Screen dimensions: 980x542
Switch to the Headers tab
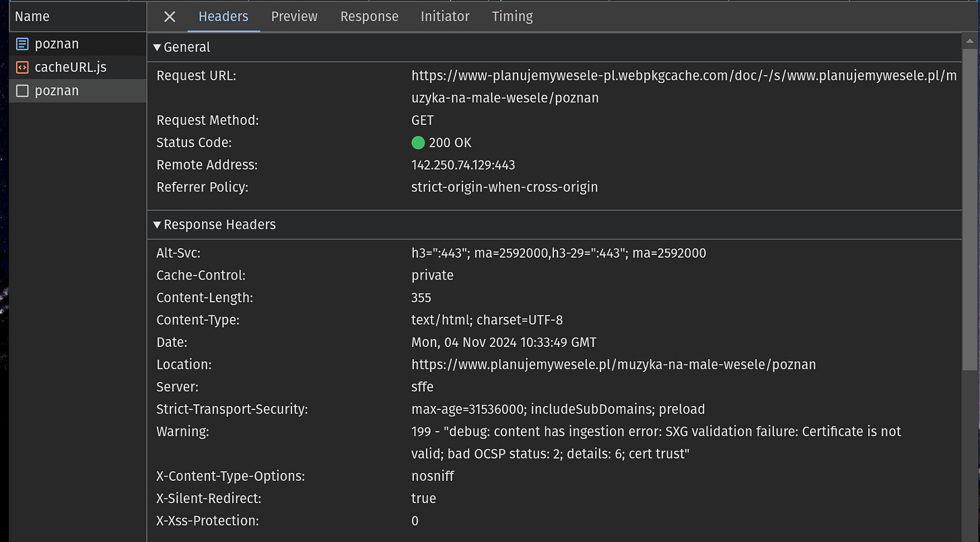point(223,17)
